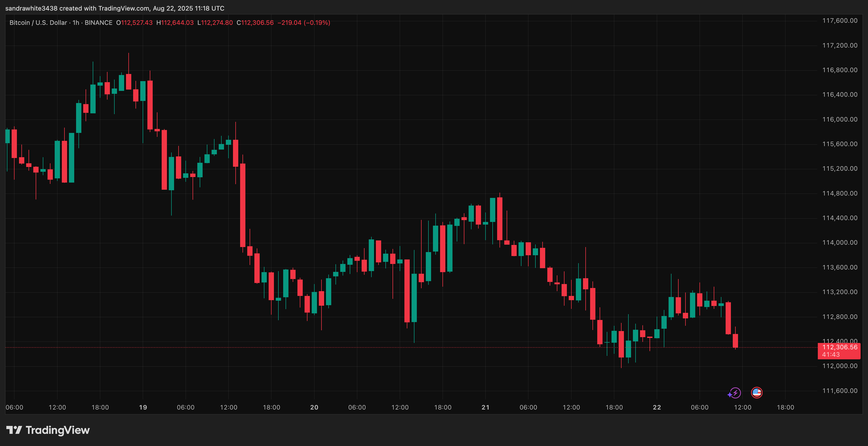The image size is (868, 446).
Task: Click the 114,800.00 price axis label
Action: coord(840,193)
